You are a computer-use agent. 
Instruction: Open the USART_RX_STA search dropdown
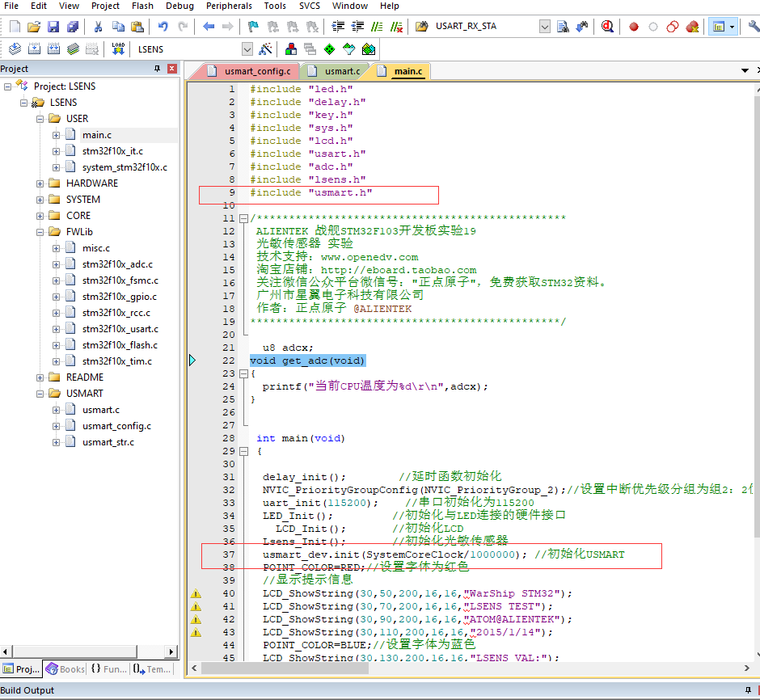point(545,27)
